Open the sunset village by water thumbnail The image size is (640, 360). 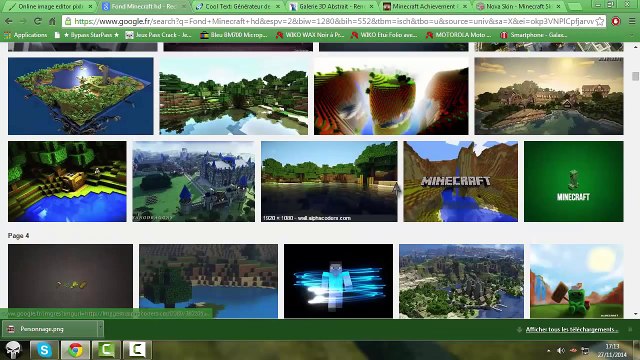(x=549, y=96)
